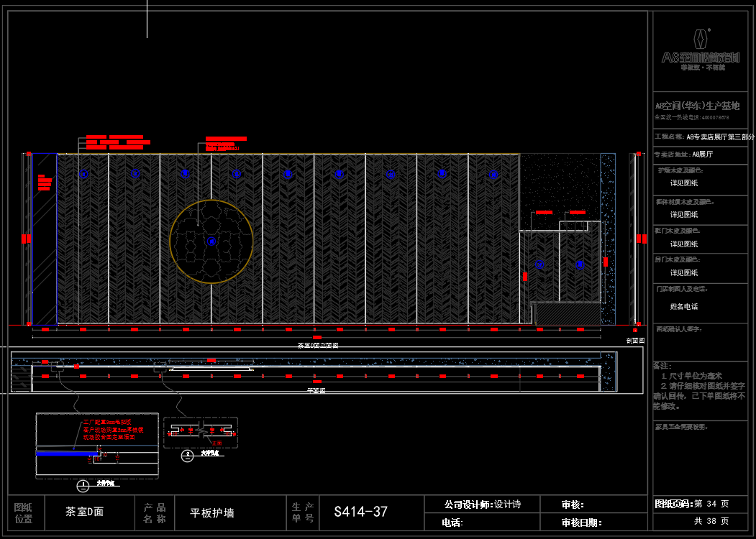
Task: Select the circular carved medallion in elevation
Action: click(211, 241)
